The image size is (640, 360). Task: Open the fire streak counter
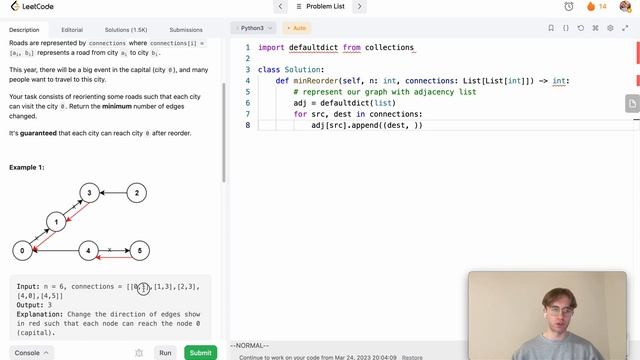[596, 7]
